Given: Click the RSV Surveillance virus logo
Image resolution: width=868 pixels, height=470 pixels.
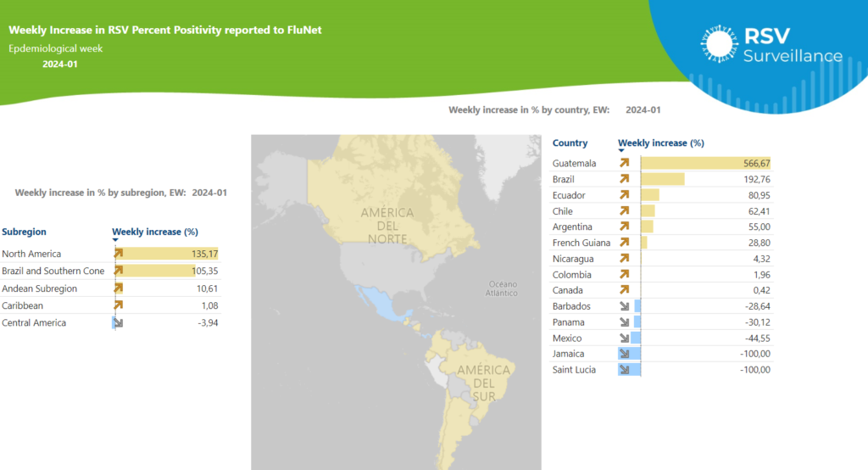Looking at the screenshot, I should click(x=719, y=44).
